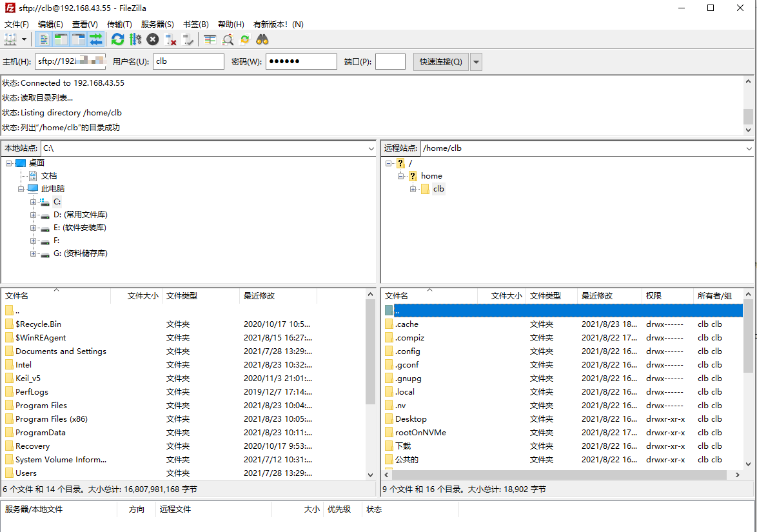The image size is (757, 532).
Task: Select the remote rootOnNVMe folder icon
Action: click(x=389, y=433)
